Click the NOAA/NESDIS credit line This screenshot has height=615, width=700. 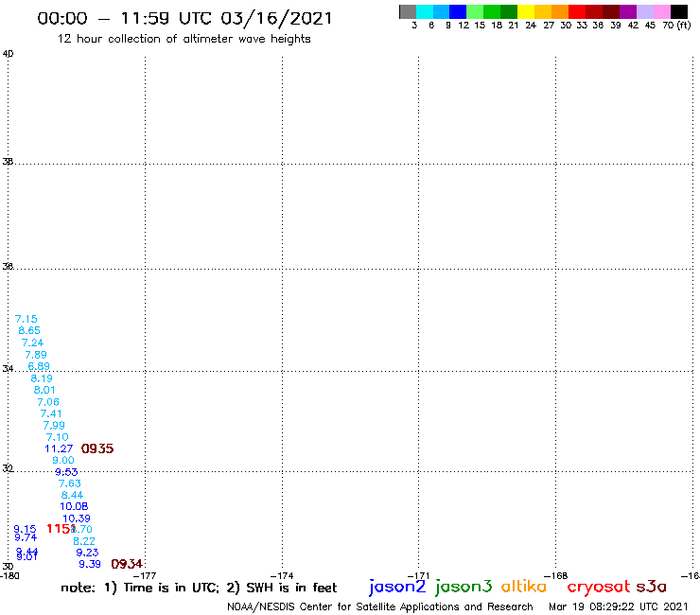point(380,607)
